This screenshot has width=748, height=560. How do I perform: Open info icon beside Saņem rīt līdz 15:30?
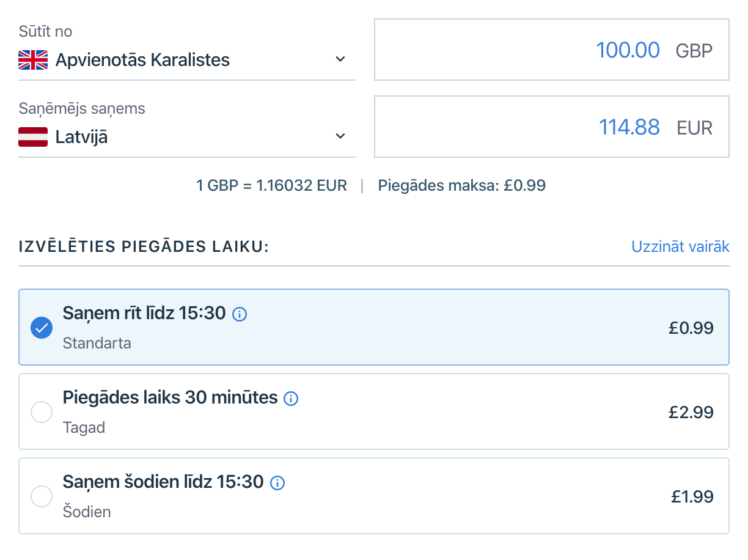point(240,315)
